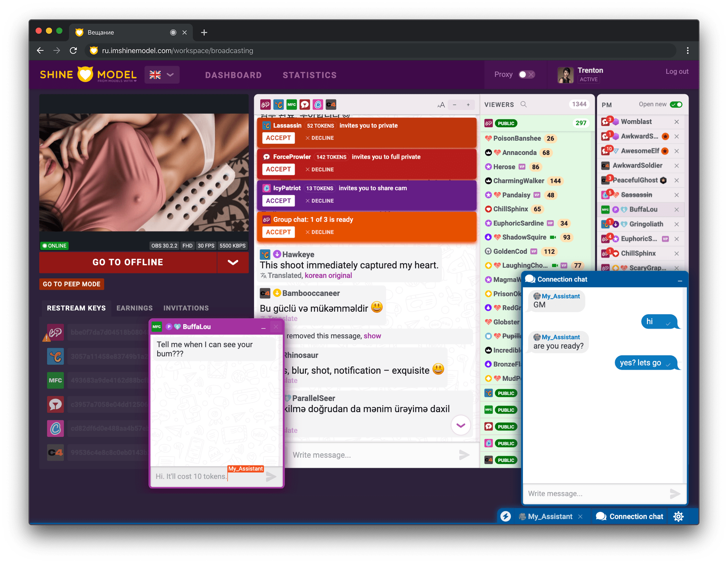Open viewers search magnifier icon
This screenshot has width=728, height=563.
(523, 104)
